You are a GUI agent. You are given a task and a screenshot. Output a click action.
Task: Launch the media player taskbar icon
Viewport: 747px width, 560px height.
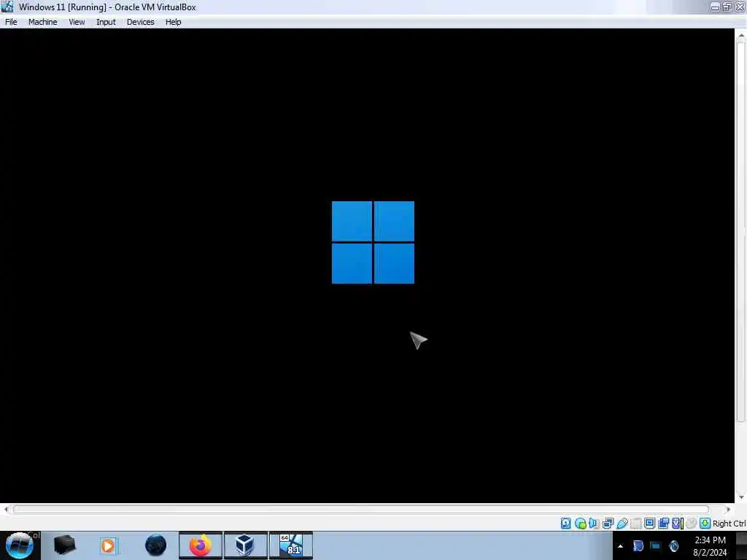[109, 545]
